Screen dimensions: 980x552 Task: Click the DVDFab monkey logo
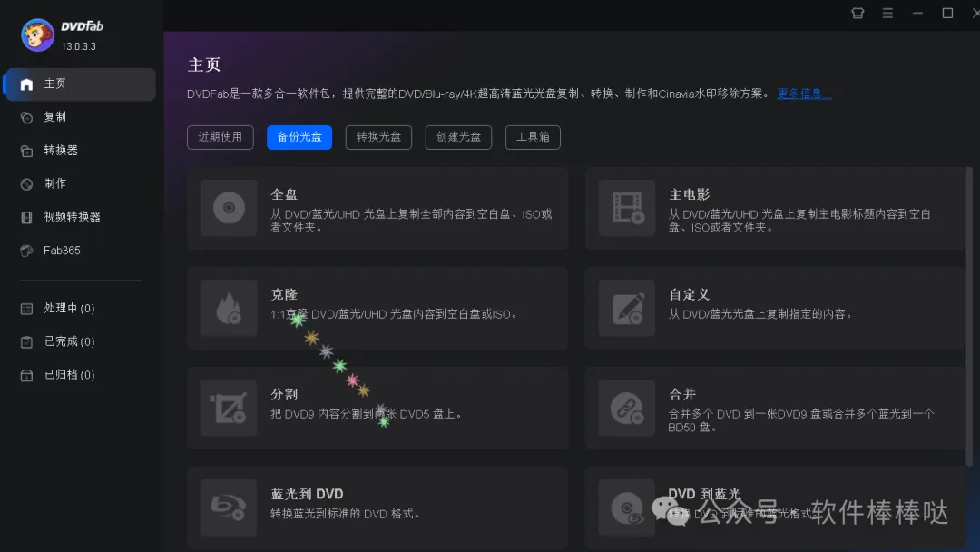point(37,35)
